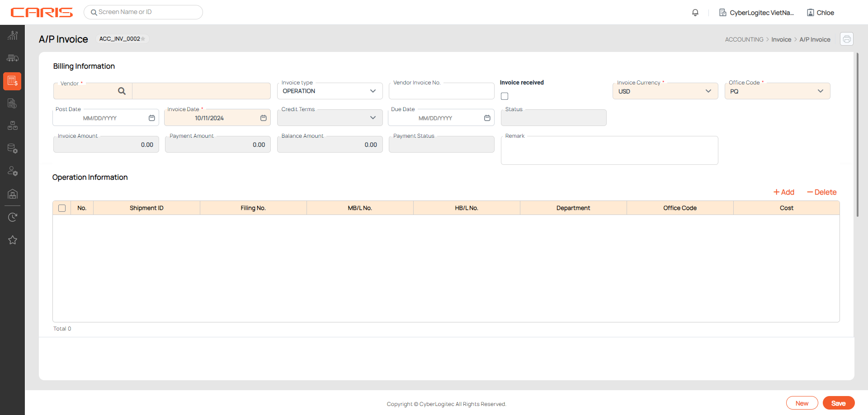This screenshot has height=415, width=868.
Task: Open the Due Date calendar picker
Action: [487, 118]
